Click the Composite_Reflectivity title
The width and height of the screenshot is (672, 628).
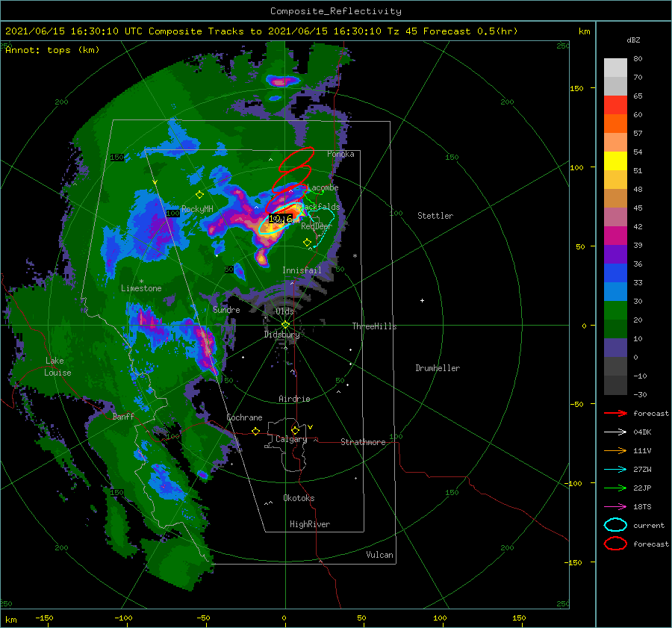coord(336,11)
